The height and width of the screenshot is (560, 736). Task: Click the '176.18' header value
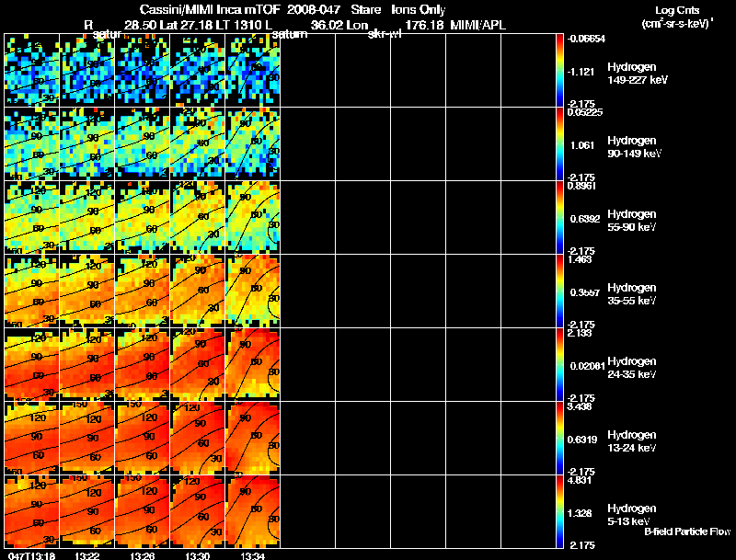[424, 25]
